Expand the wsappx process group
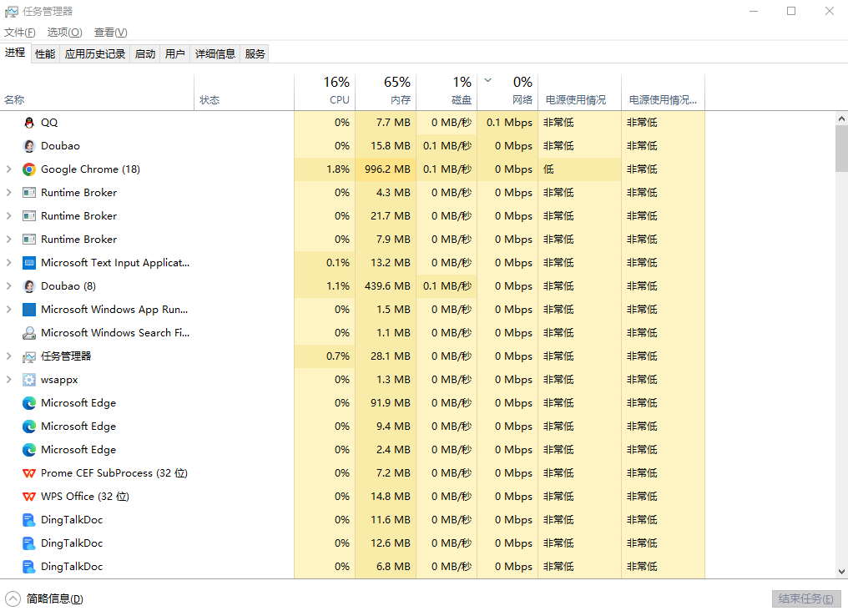The image size is (848, 616). click(8, 380)
